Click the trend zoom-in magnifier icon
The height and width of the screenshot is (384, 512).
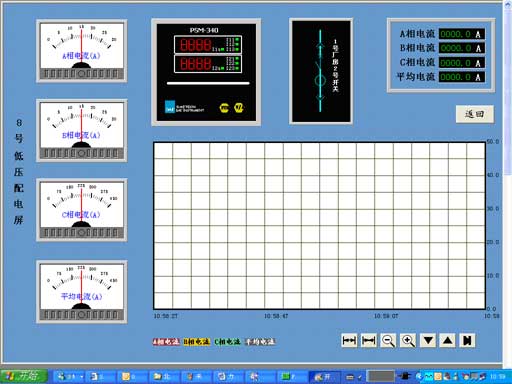408,341
